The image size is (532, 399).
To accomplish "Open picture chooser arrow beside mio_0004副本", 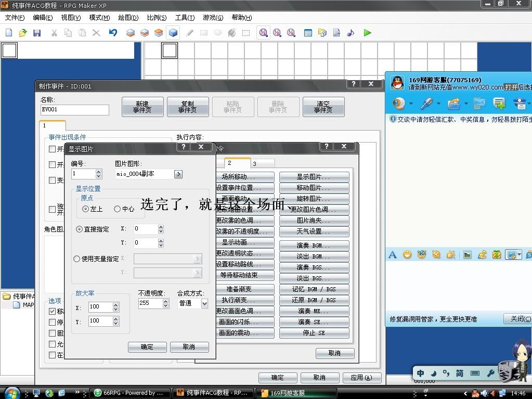I will click(x=178, y=174).
